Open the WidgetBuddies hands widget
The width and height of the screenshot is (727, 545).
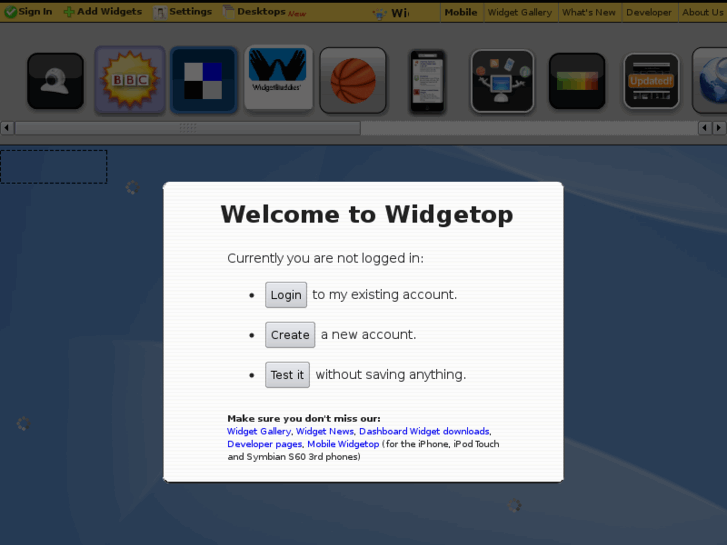278,78
